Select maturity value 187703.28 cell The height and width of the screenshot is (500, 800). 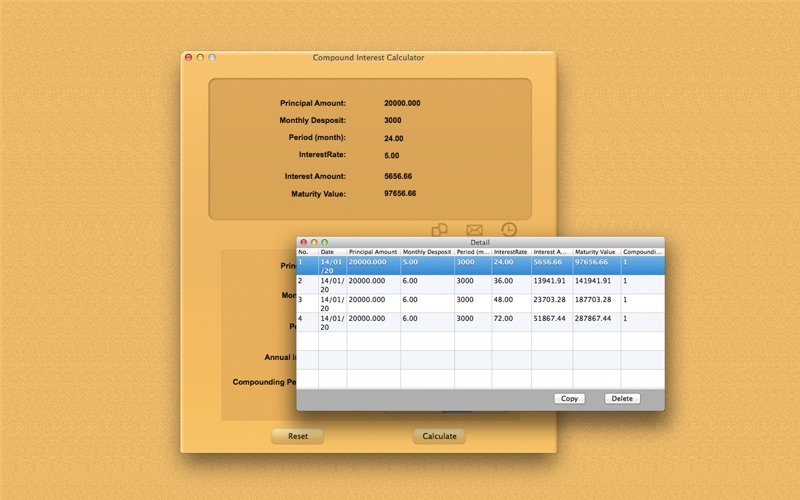597,304
